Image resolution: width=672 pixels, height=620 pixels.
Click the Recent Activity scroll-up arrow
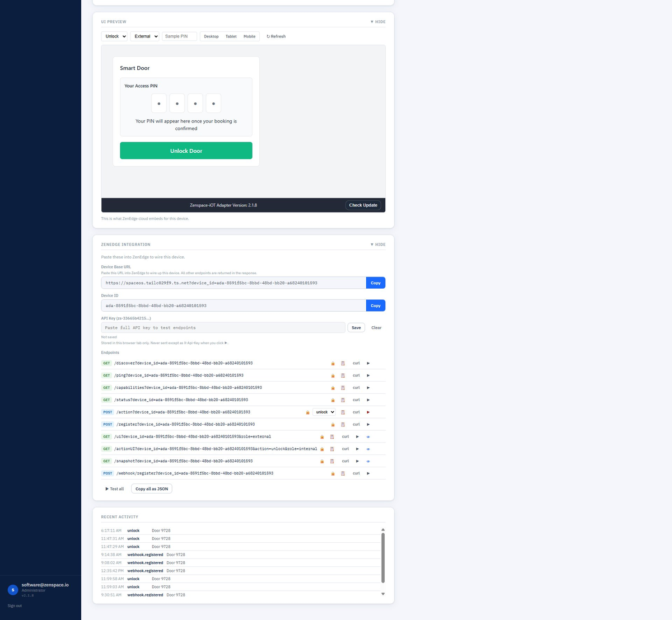383,529
